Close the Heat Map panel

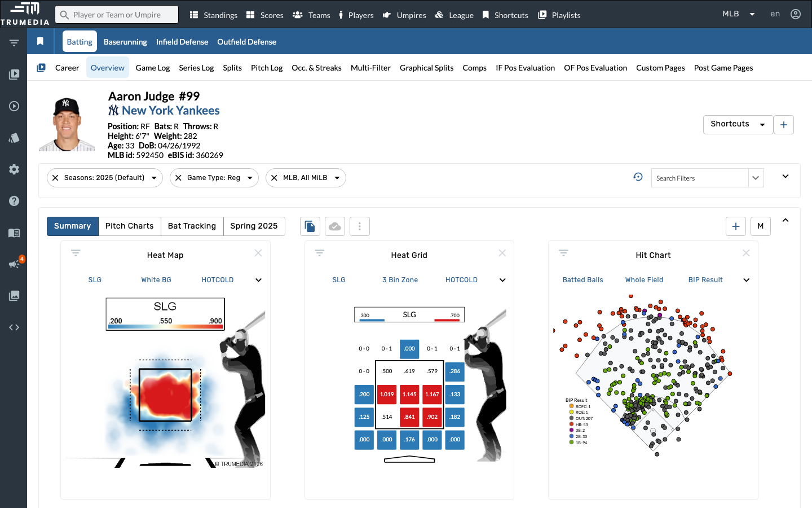pyautogui.click(x=258, y=253)
